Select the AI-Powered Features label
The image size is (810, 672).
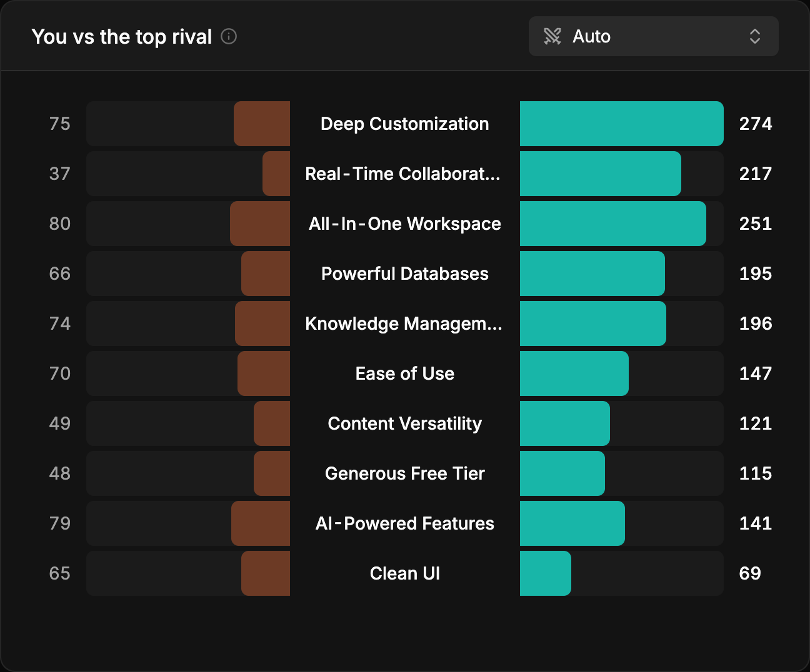(405, 523)
